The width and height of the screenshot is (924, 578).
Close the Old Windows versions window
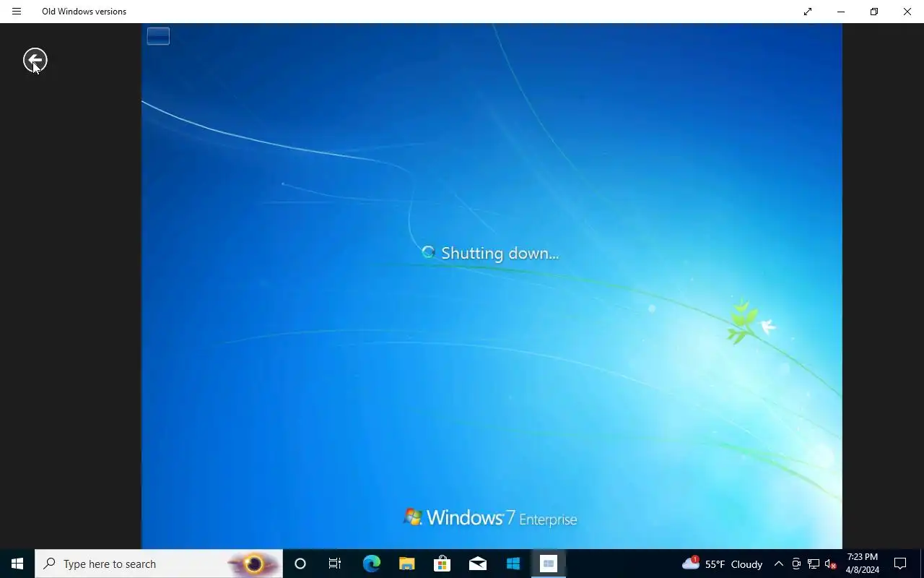[907, 12]
